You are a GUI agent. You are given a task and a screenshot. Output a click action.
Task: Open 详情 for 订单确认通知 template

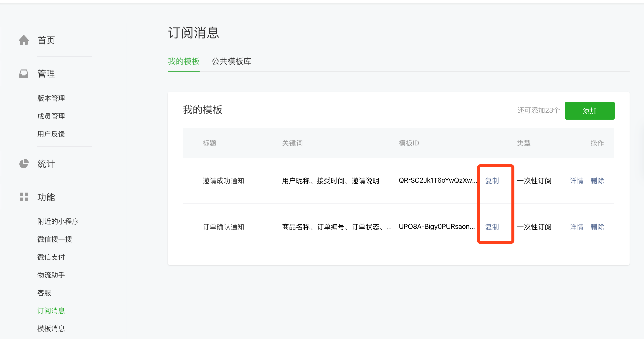point(576,227)
